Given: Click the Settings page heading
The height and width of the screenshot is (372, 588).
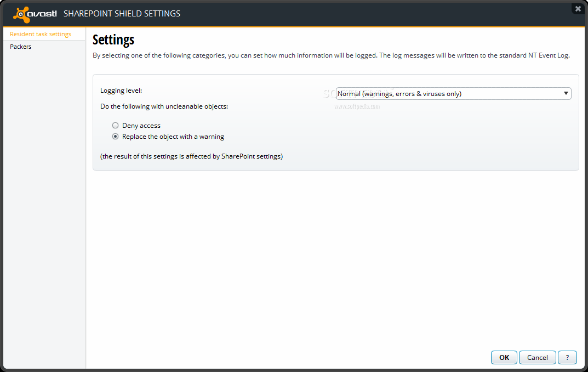Looking at the screenshot, I should pyautogui.click(x=113, y=40).
